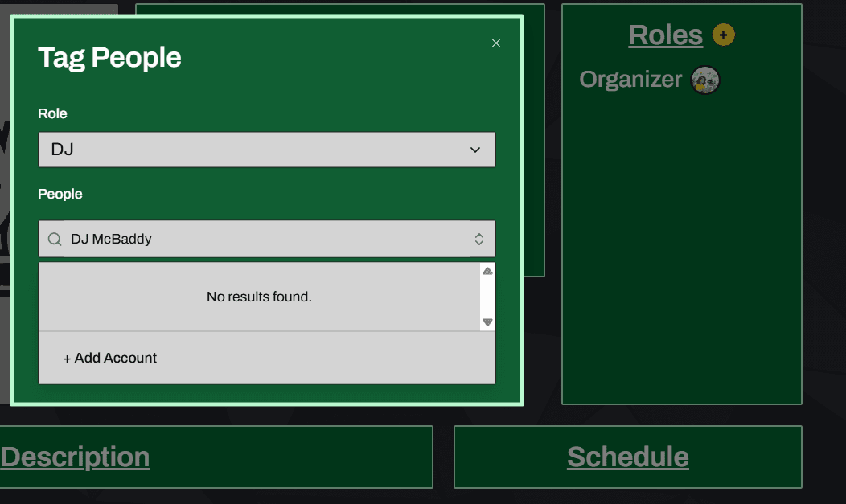Click the Role field label
The width and height of the screenshot is (846, 504).
[x=52, y=113]
